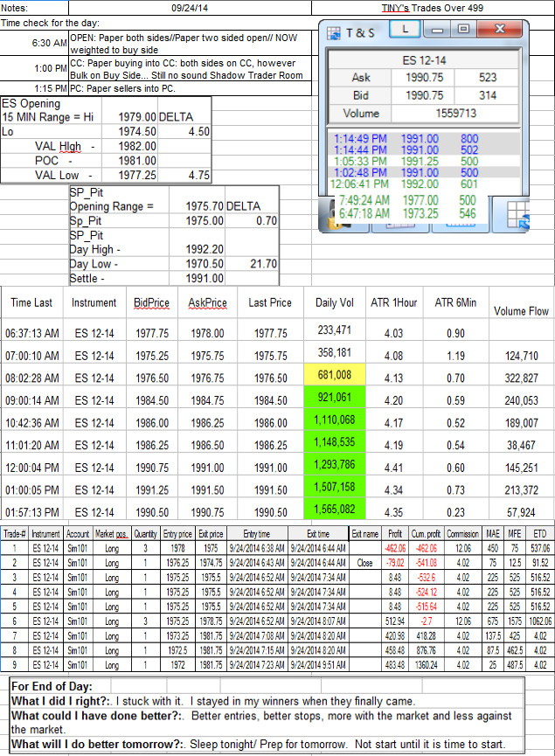Screen dimensions: 555x756
Task: Click the Ask size 523 in T & S
Action: [487, 78]
